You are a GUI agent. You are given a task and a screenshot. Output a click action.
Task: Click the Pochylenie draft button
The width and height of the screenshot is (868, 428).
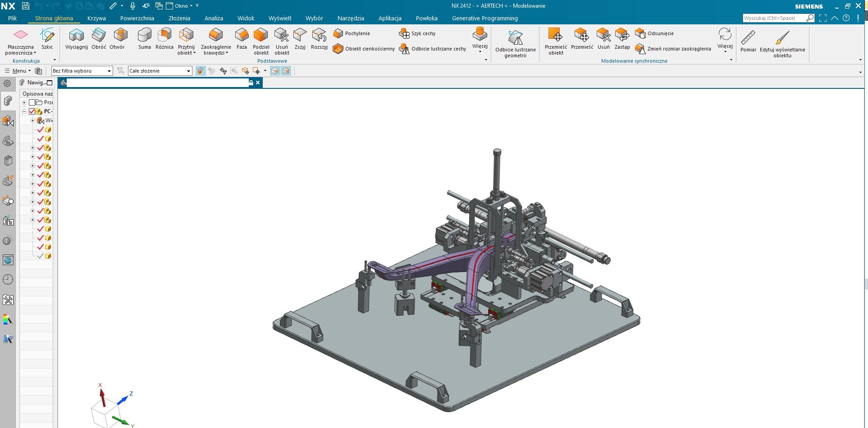pos(352,33)
